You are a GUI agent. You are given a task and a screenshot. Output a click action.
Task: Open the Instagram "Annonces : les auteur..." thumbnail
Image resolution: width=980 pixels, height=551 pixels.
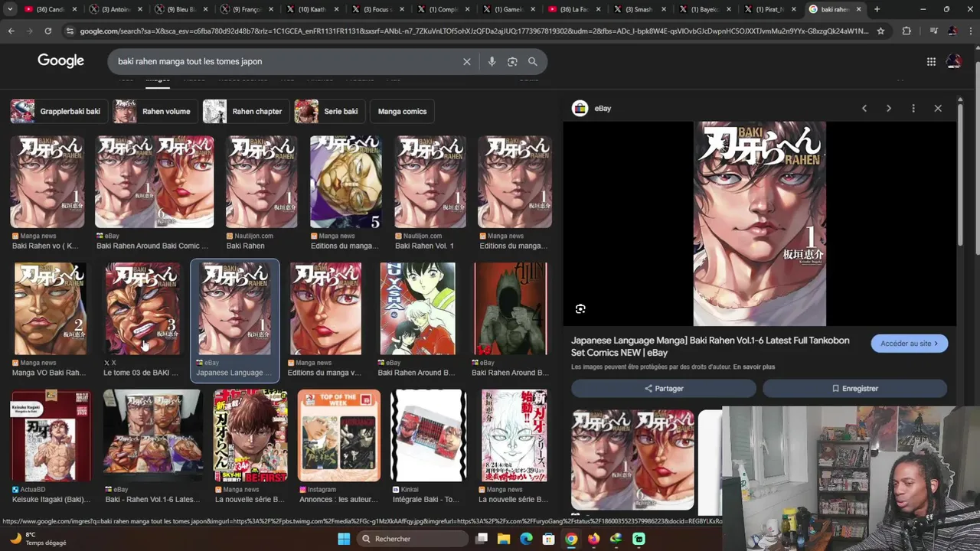point(338,435)
